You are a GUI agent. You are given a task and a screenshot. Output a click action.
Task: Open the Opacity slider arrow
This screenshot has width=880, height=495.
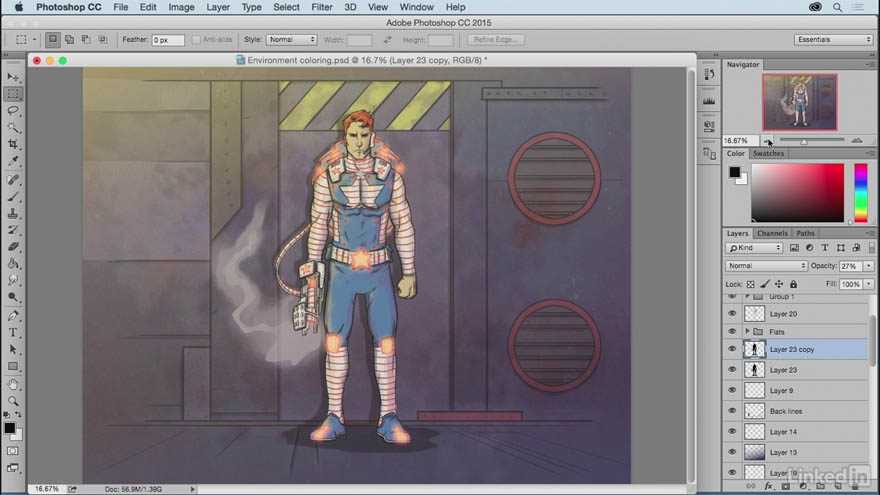tap(869, 265)
